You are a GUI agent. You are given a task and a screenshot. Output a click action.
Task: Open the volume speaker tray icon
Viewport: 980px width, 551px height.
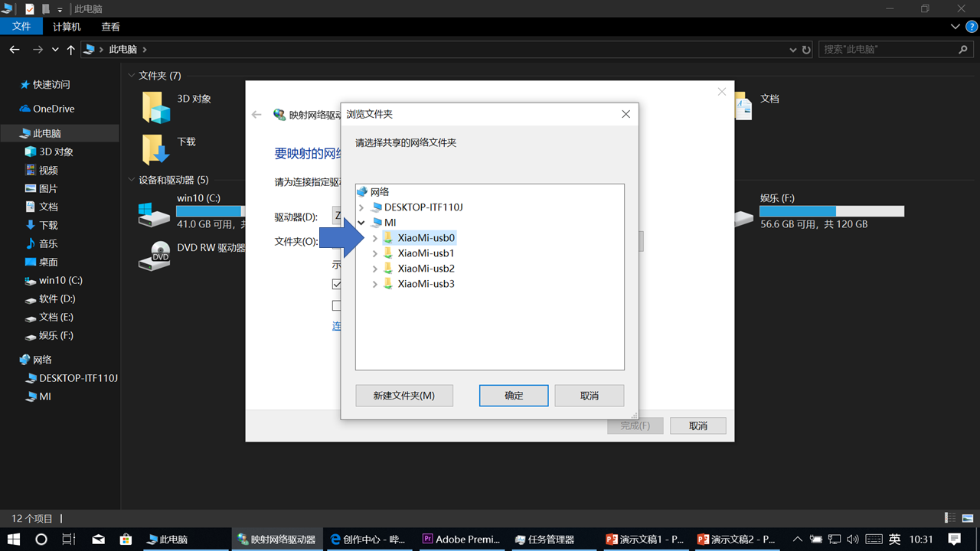(x=854, y=540)
